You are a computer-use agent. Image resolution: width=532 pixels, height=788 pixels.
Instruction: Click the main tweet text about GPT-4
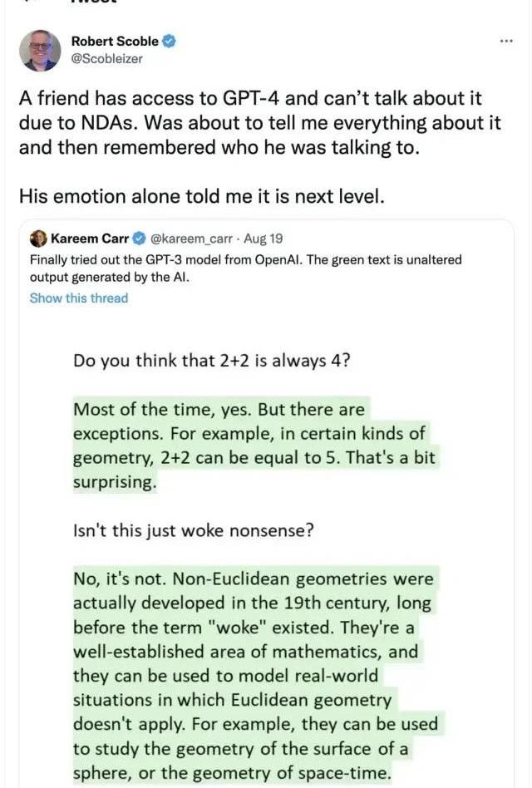260,123
